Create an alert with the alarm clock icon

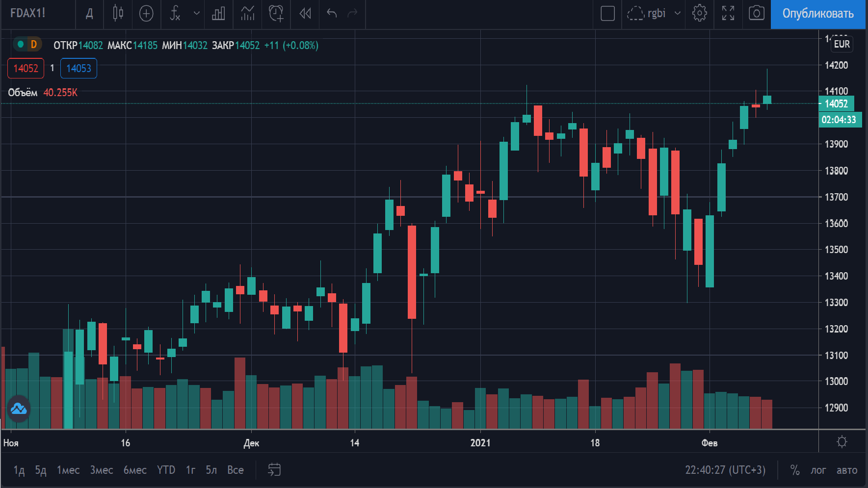(276, 13)
